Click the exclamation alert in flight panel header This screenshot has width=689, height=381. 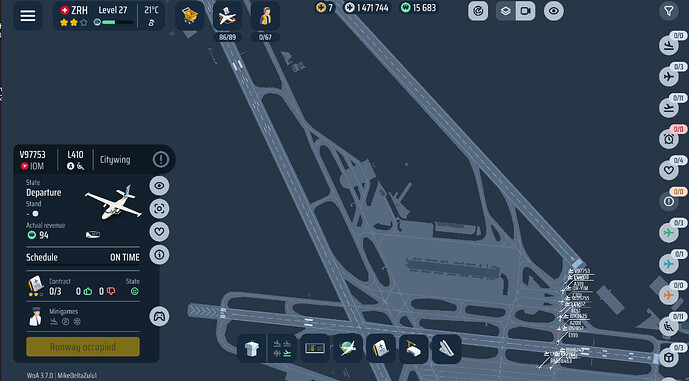[x=161, y=160]
